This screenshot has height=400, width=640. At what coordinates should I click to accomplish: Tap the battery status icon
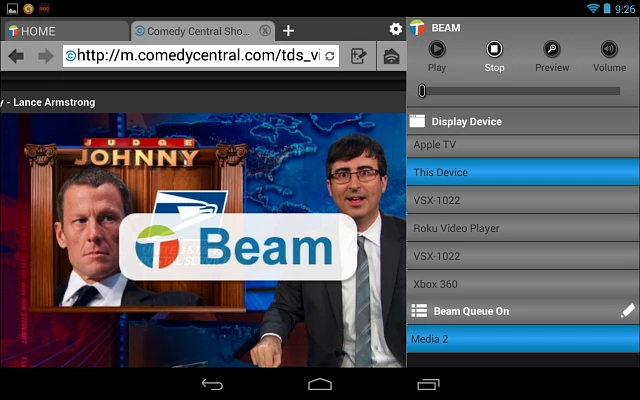pyautogui.click(x=607, y=8)
